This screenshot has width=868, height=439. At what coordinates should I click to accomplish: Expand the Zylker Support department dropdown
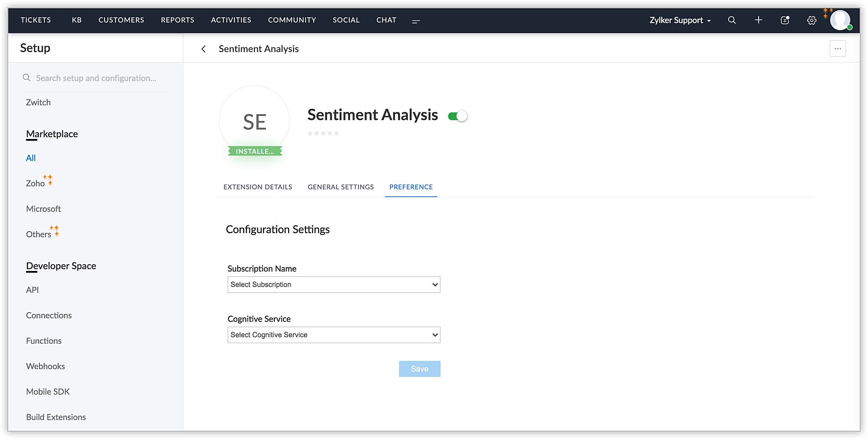click(x=680, y=20)
